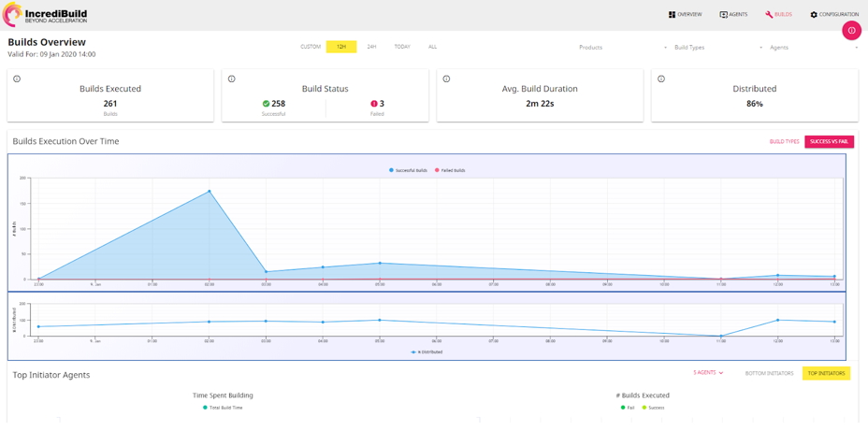This screenshot has height=431, width=868.
Task: Select the 24H time range
Action: [371, 47]
